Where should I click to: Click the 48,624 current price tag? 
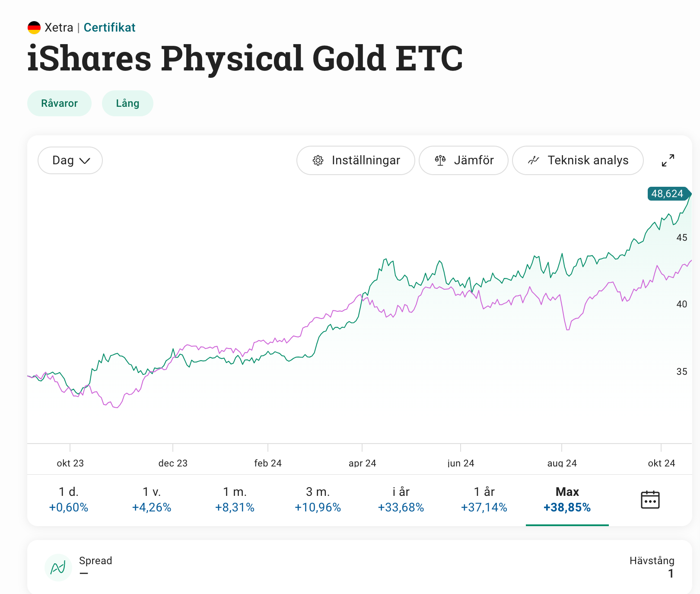pyautogui.click(x=667, y=194)
